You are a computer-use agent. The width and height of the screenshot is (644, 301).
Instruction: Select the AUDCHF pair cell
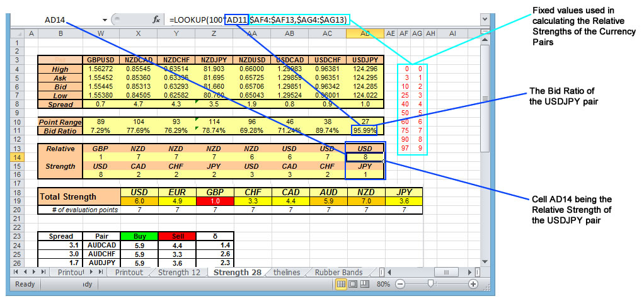point(101,254)
